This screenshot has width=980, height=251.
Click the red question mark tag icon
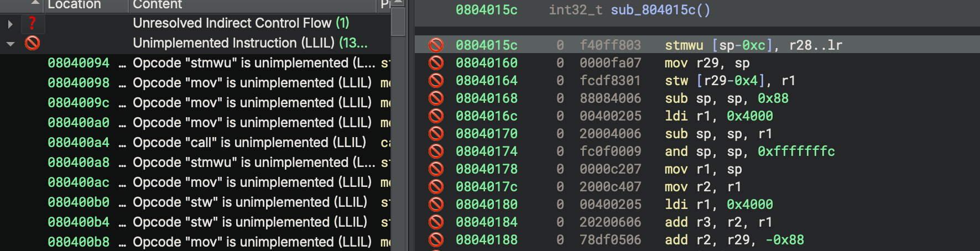(32, 23)
